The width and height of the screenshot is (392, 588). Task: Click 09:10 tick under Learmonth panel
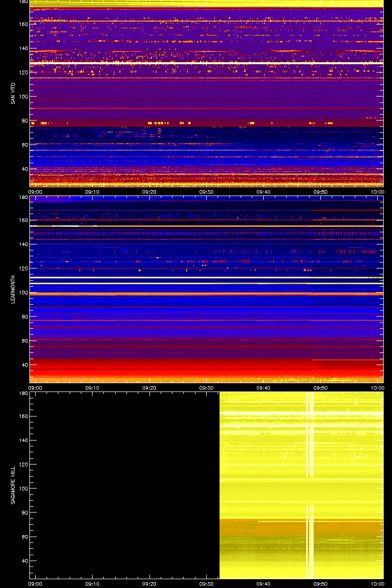point(93,388)
